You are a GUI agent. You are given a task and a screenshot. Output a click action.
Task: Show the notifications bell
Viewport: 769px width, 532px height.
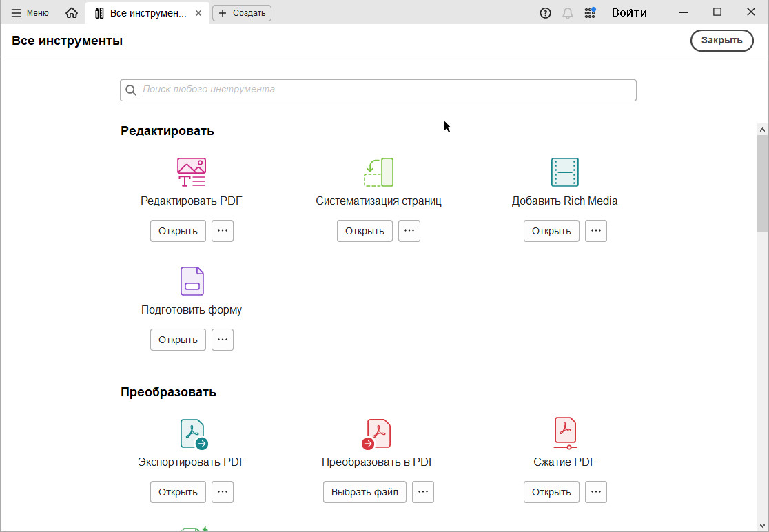click(568, 13)
